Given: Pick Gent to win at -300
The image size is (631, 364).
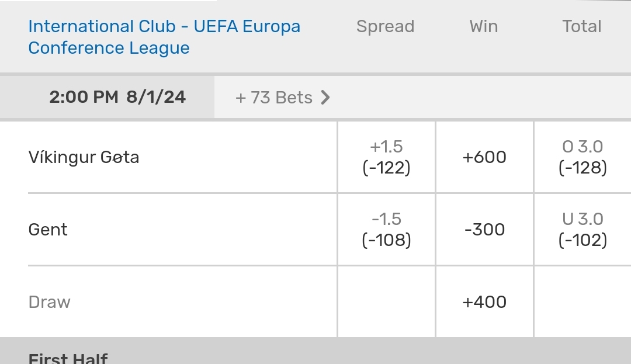Looking at the screenshot, I should click(484, 230).
